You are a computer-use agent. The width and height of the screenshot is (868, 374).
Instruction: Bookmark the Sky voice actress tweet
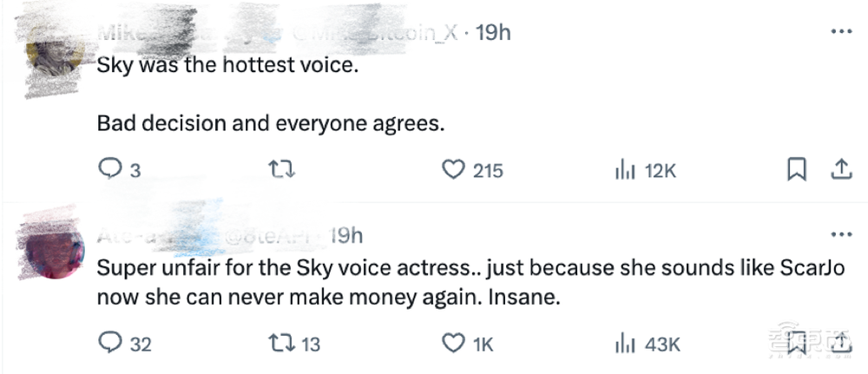[796, 344]
